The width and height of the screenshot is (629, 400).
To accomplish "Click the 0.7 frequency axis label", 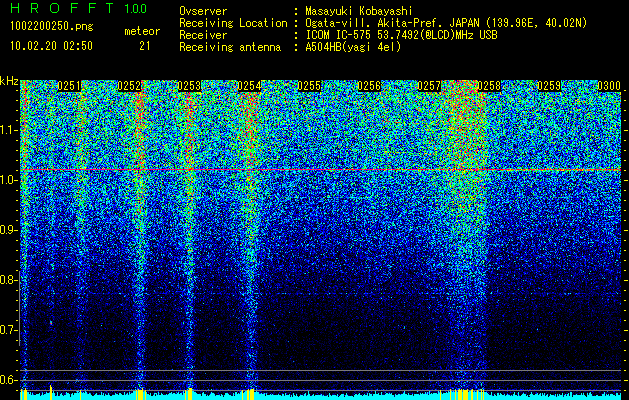I will 8,330.
